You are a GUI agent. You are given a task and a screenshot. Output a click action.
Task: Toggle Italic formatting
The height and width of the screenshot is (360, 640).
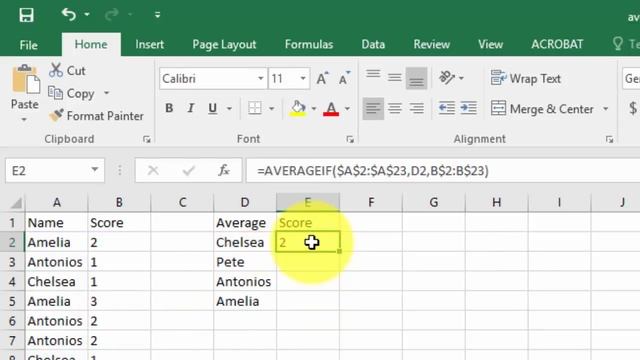pos(191,109)
